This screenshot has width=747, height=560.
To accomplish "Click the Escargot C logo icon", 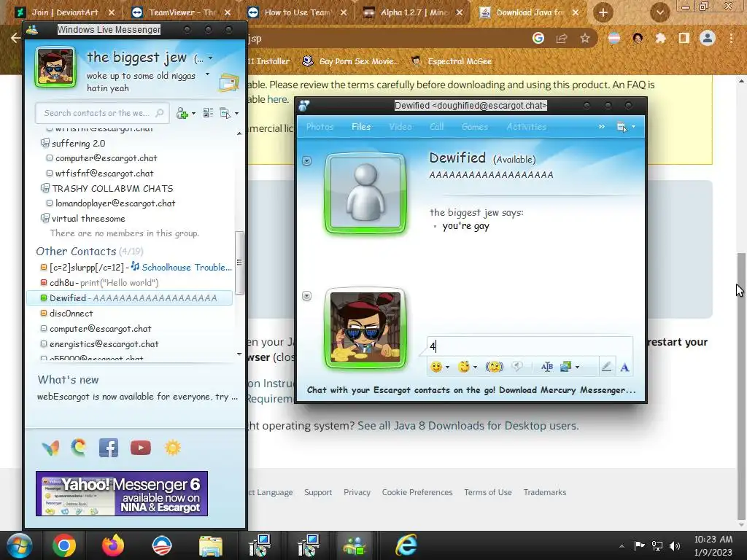I will [x=79, y=447].
